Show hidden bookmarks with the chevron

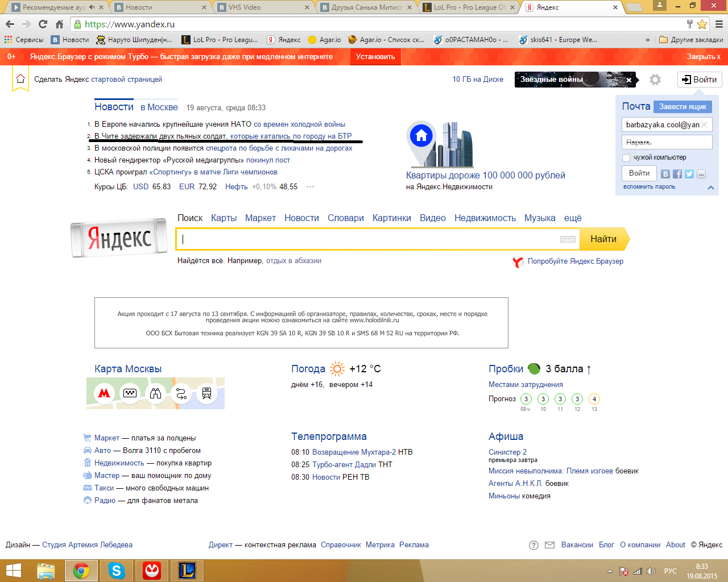[647, 40]
